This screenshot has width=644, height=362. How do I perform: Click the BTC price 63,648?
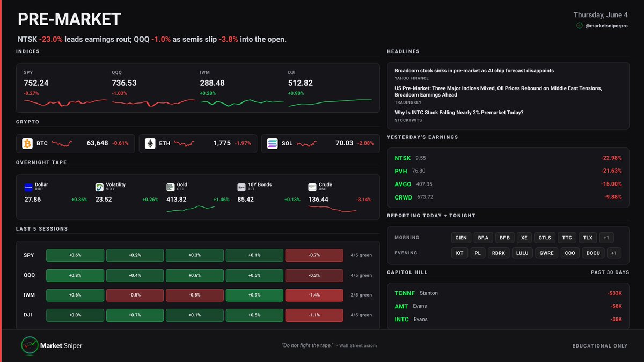(97, 143)
